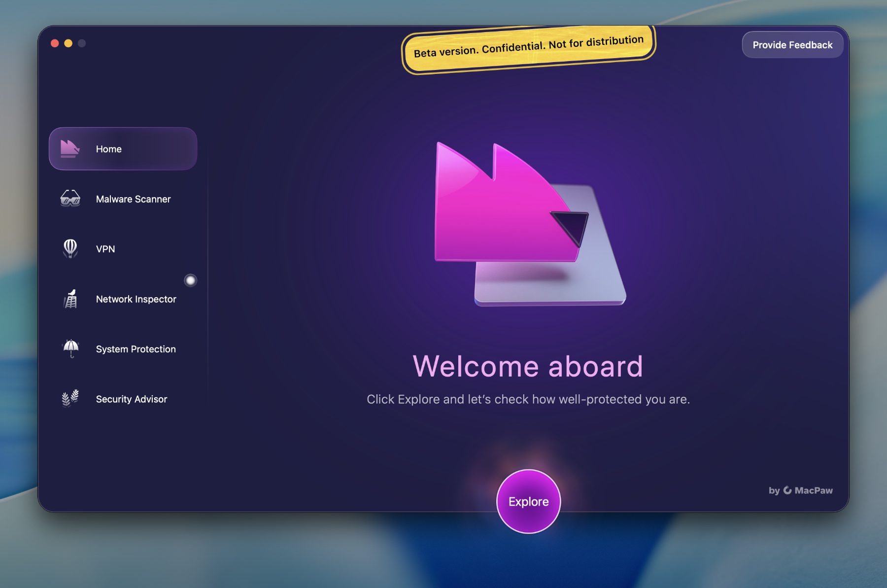
Task: Click the MacPaw logo icon
Action: 787,490
